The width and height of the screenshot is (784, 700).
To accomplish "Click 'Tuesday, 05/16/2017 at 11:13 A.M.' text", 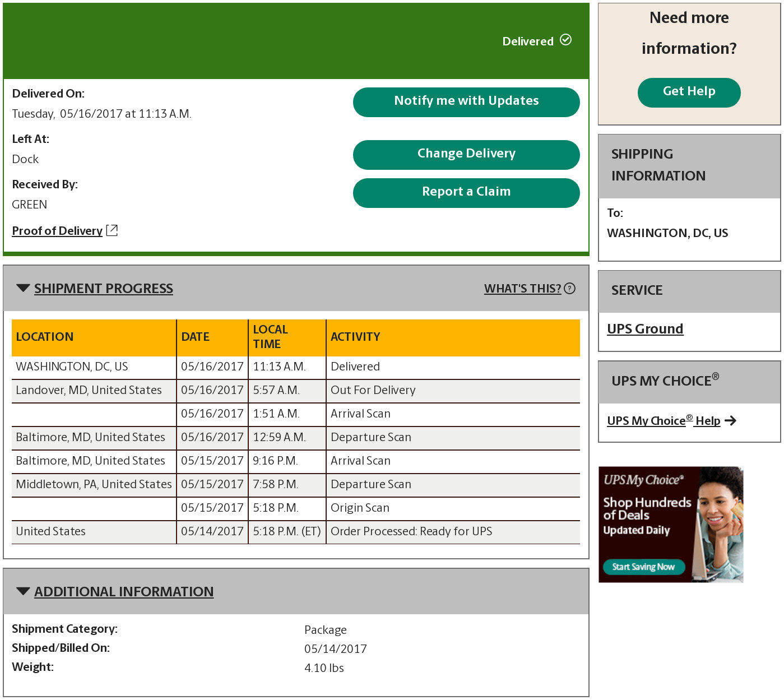I will click(102, 114).
